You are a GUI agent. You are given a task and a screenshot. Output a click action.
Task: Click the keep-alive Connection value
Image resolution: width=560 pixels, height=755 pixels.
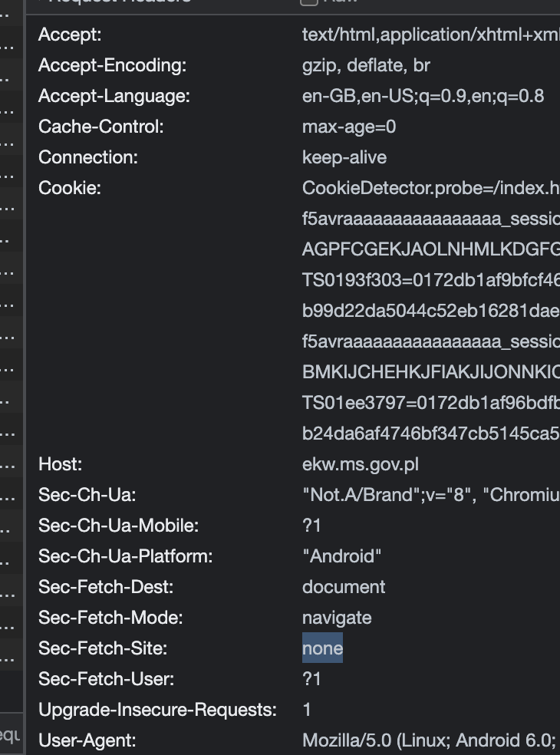344,157
